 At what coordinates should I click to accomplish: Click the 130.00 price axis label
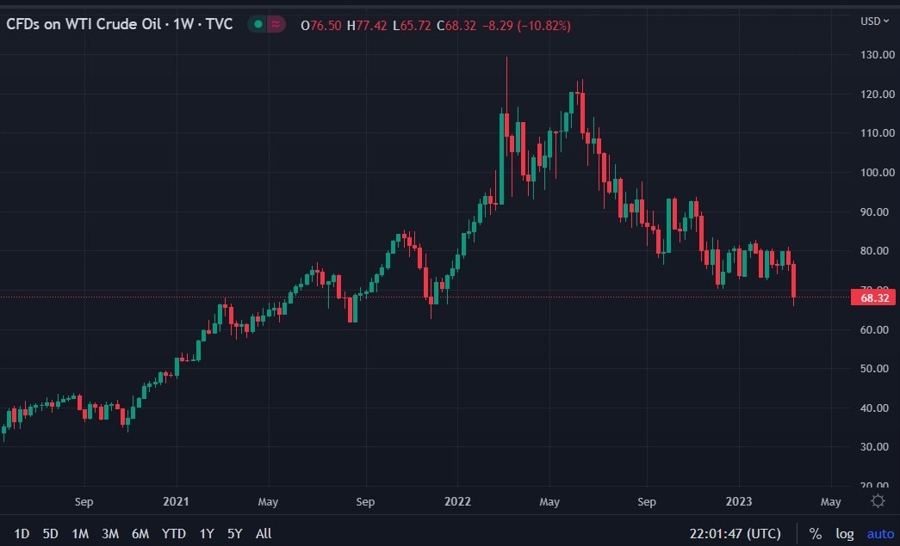878,55
